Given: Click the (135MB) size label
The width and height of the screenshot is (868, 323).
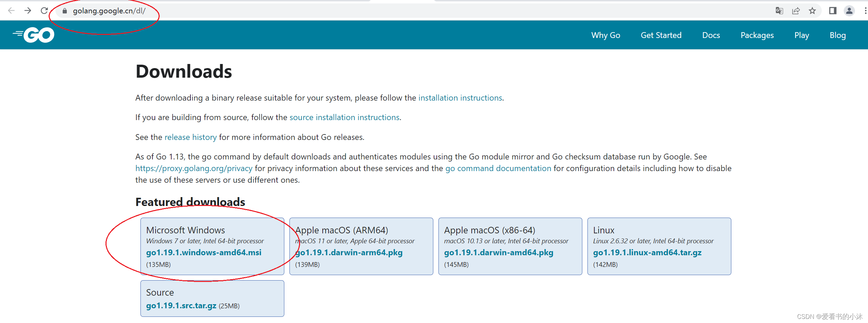Looking at the screenshot, I should 158,264.
